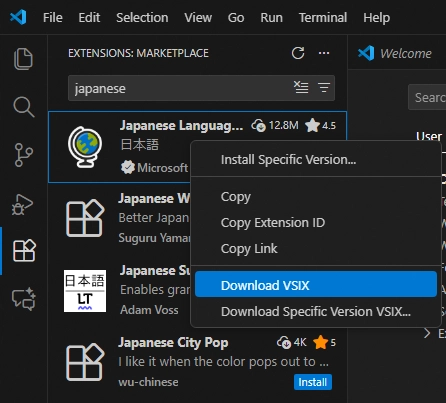
Task: Select Copy Link in context menu
Action: [316, 249]
